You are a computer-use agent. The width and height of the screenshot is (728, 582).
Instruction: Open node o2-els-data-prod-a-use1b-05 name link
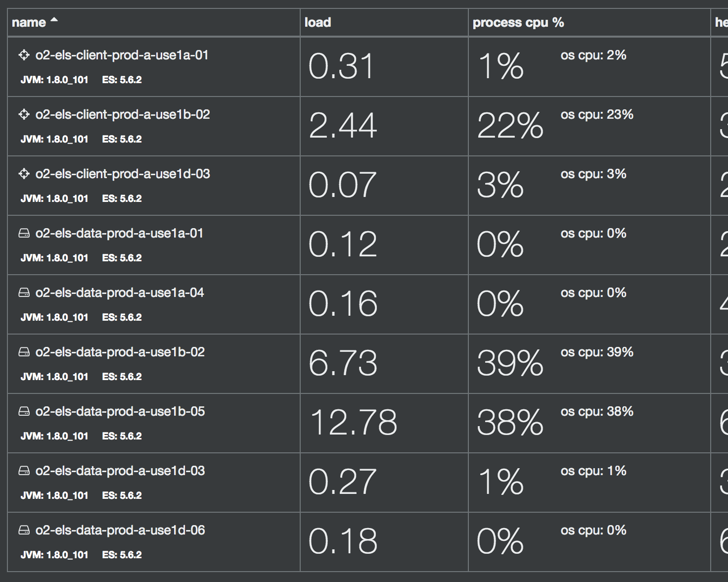[x=120, y=411]
